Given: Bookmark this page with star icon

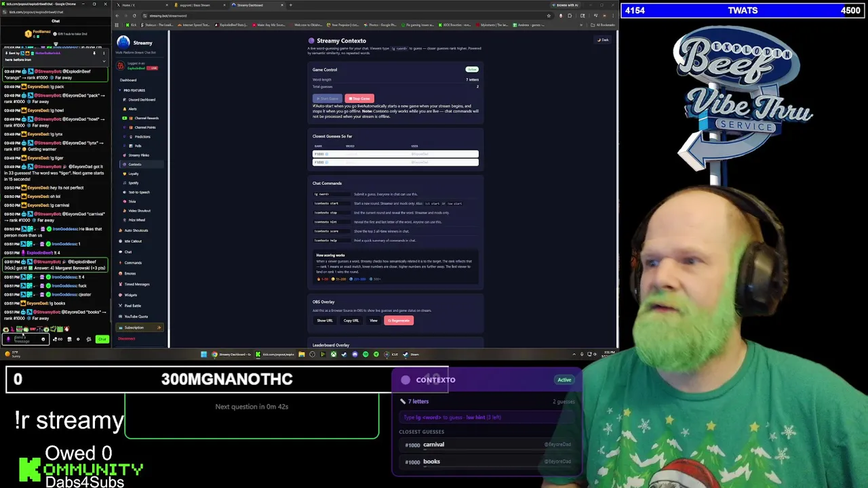Looking at the screenshot, I should click(549, 16).
